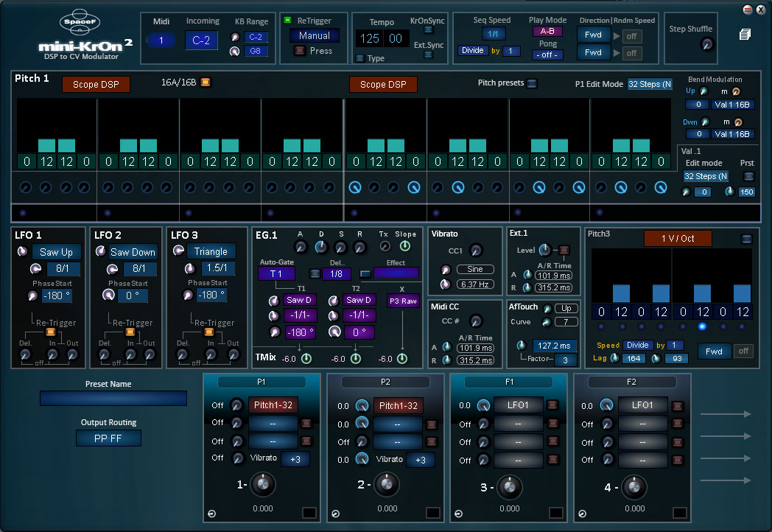Screen dimensions: 772x532
Task: Open the LFO 1 Saw Up waveform selector
Action: [x=56, y=252]
